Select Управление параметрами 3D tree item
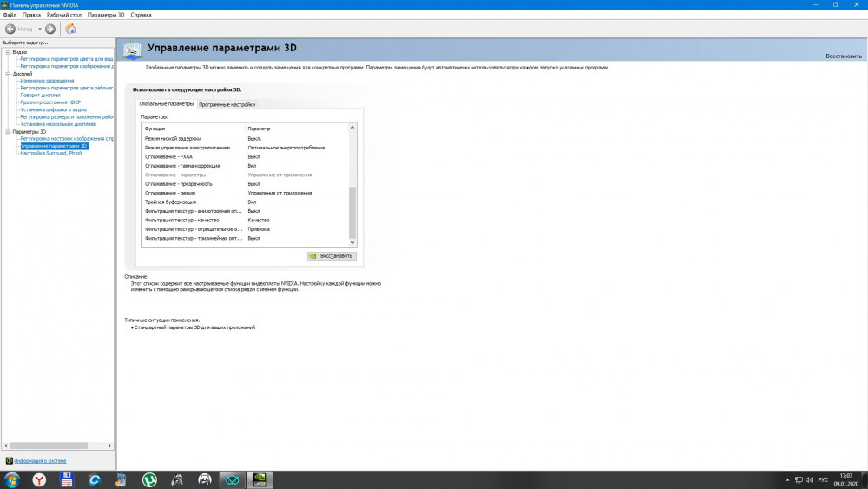This screenshot has height=489, width=868. point(54,146)
